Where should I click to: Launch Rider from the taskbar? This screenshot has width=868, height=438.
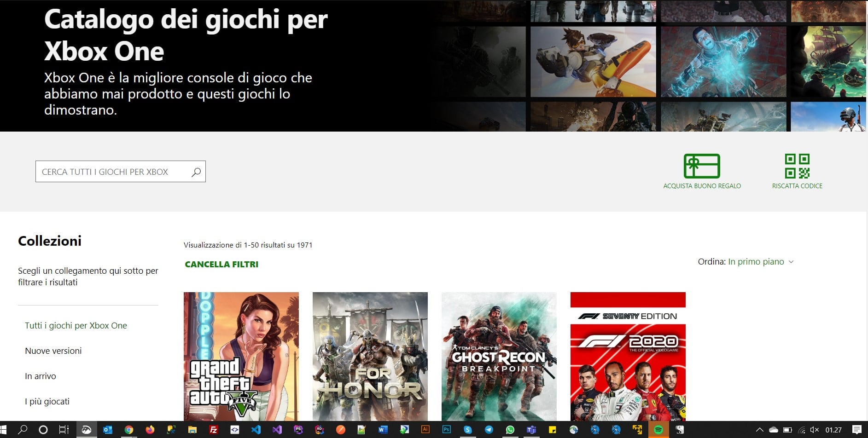320,430
